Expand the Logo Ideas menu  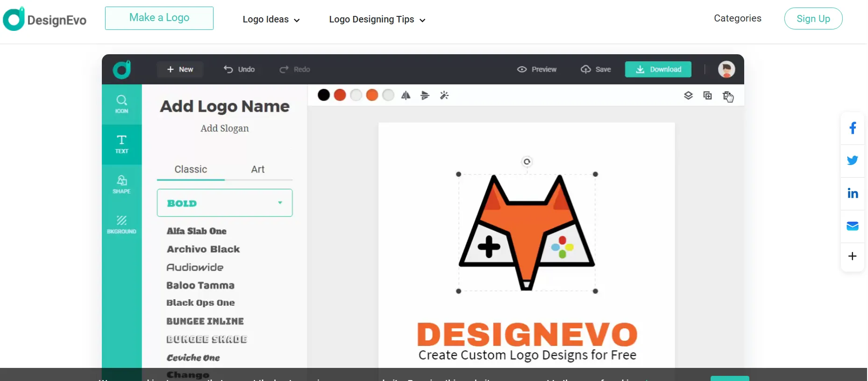click(x=271, y=20)
